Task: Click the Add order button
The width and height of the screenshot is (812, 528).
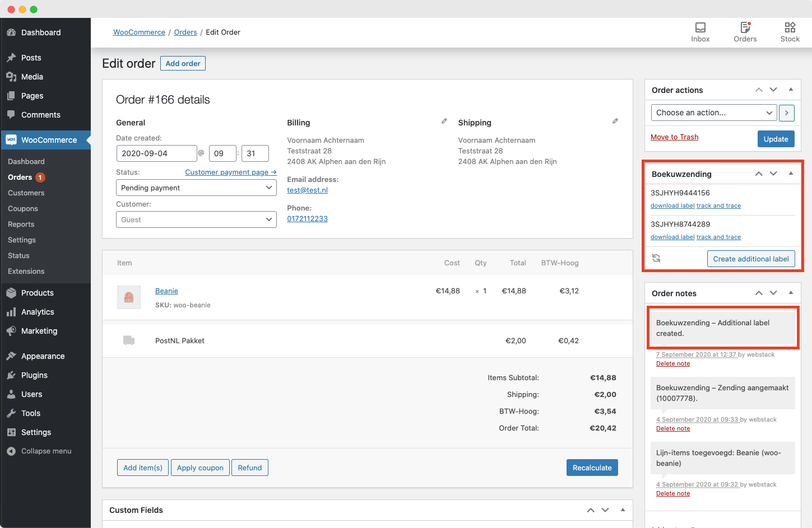Action: 183,63
